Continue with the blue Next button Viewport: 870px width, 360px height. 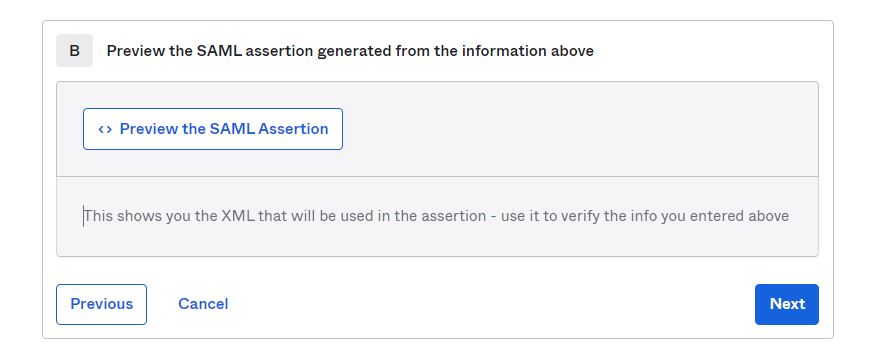787,304
